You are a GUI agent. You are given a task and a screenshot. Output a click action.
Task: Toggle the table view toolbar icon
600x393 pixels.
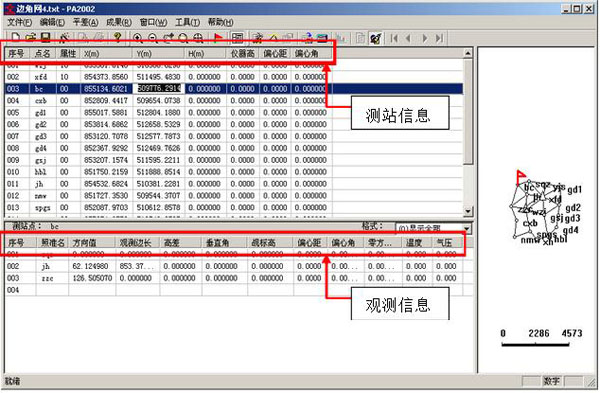pyautogui.click(x=238, y=38)
